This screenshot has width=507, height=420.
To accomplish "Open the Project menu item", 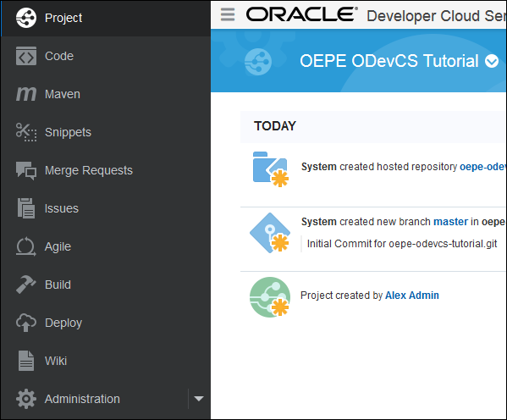I will pyautogui.click(x=106, y=18).
